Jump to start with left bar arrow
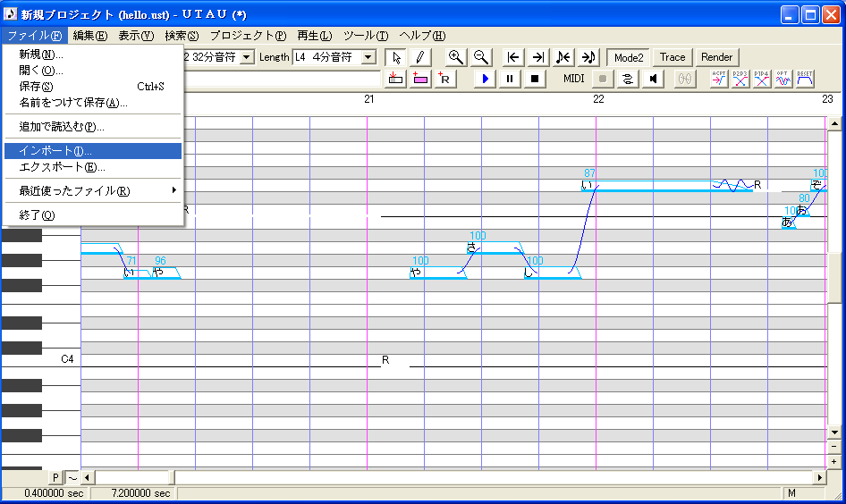 tap(513, 57)
